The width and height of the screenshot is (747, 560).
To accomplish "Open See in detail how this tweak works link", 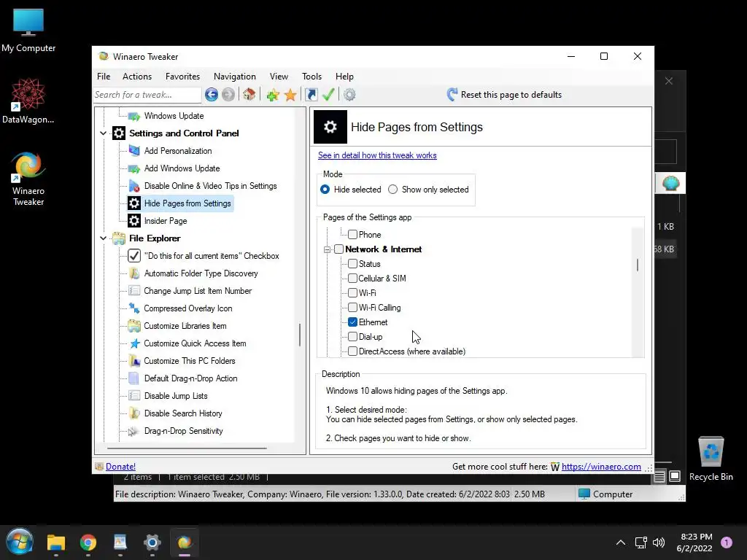I will click(377, 155).
